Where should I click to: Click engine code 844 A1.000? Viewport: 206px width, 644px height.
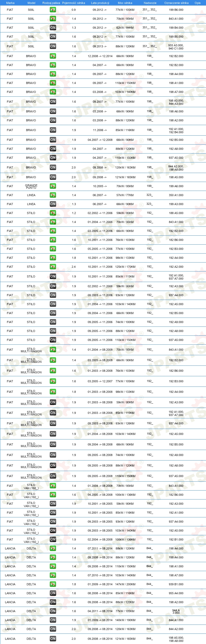tap(176, 620)
